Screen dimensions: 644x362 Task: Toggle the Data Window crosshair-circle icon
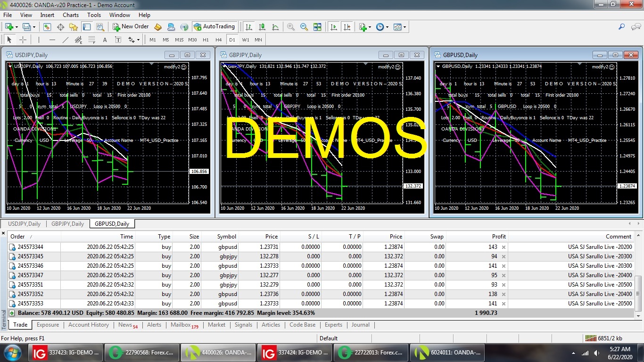click(60, 27)
